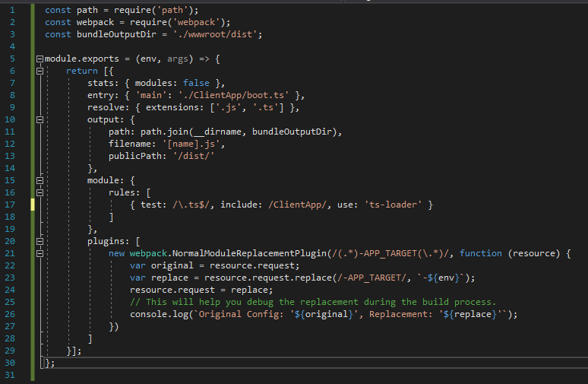Screen dimensions: 588x384
Task: Click the 'ts-loader' string on line 17
Action: pos(393,205)
